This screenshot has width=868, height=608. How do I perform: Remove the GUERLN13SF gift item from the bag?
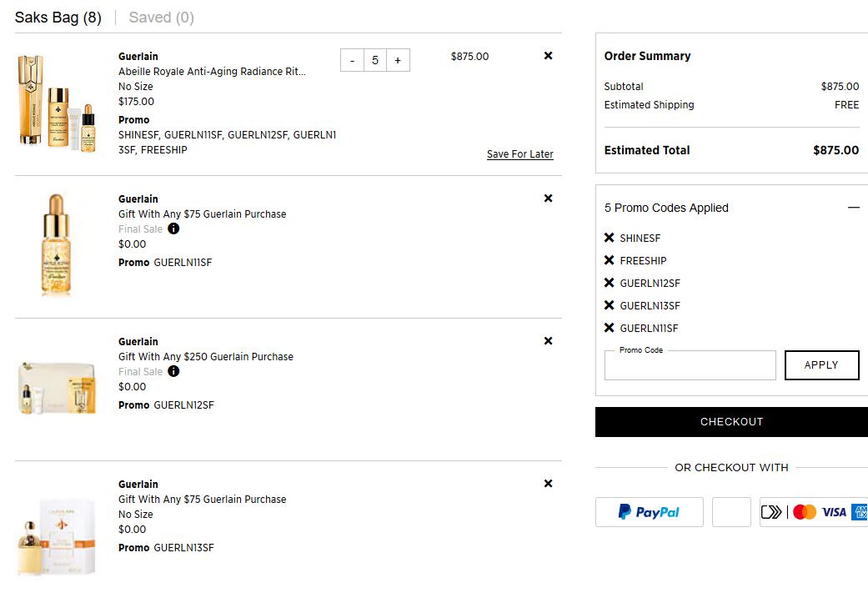coord(548,484)
